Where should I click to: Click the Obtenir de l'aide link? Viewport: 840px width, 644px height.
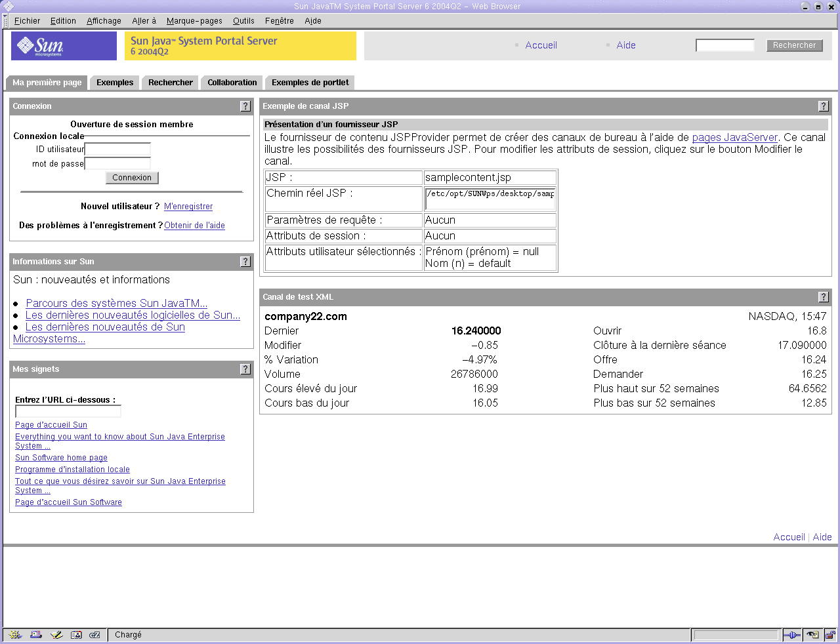[x=194, y=226]
